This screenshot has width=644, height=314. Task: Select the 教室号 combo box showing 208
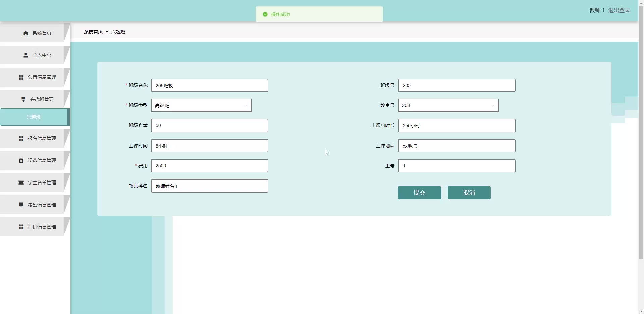[x=448, y=105]
